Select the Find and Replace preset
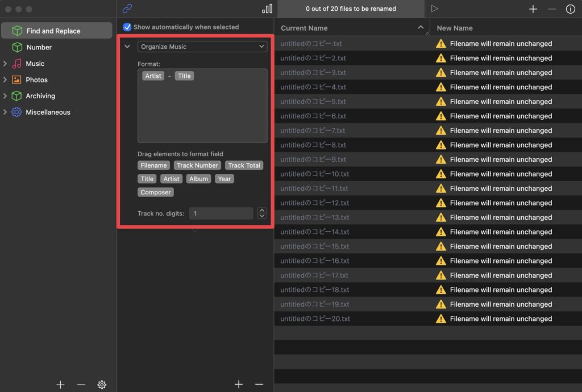 coord(53,31)
